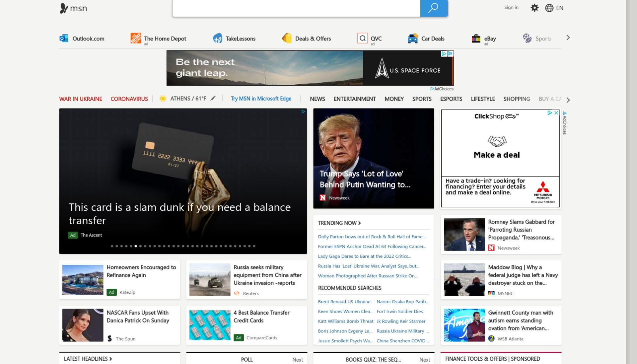The image size is (637, 364).
Task: Go to Next in Books Quiz
Action: [x=425, y=360]
